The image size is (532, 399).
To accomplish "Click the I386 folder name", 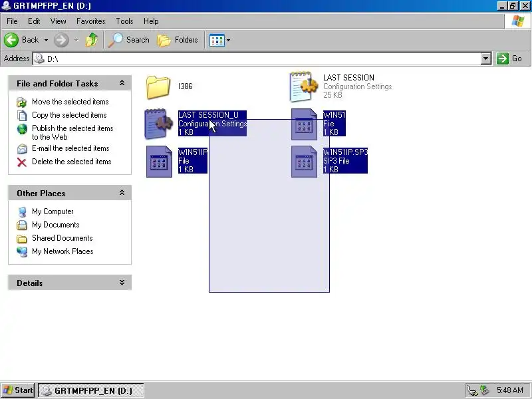I will [x=186, y=86].
